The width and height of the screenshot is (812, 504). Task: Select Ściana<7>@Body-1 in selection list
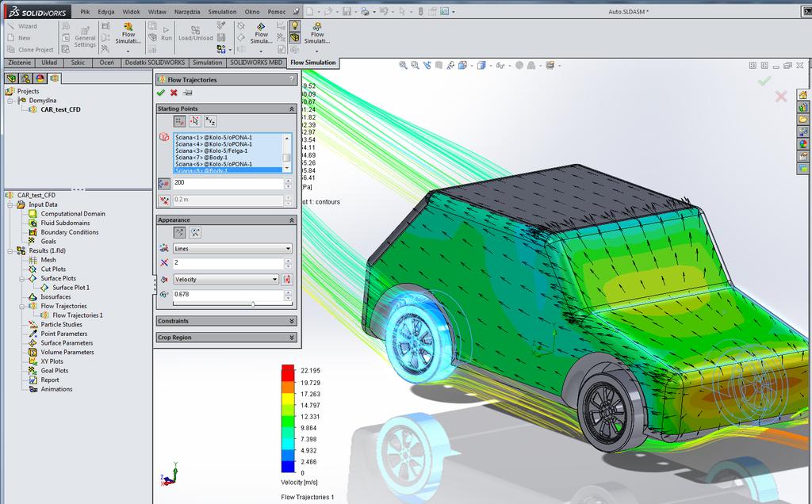point(201,158)
